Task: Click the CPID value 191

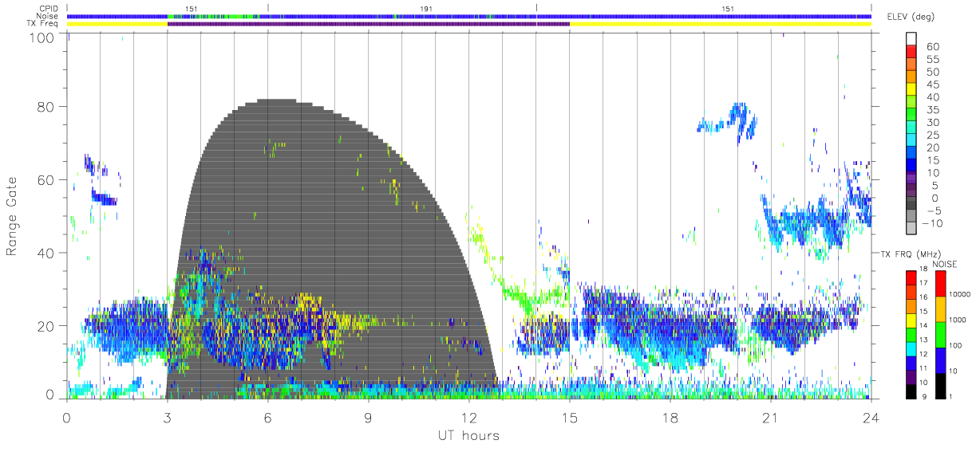Action: [x=426, y=8]
